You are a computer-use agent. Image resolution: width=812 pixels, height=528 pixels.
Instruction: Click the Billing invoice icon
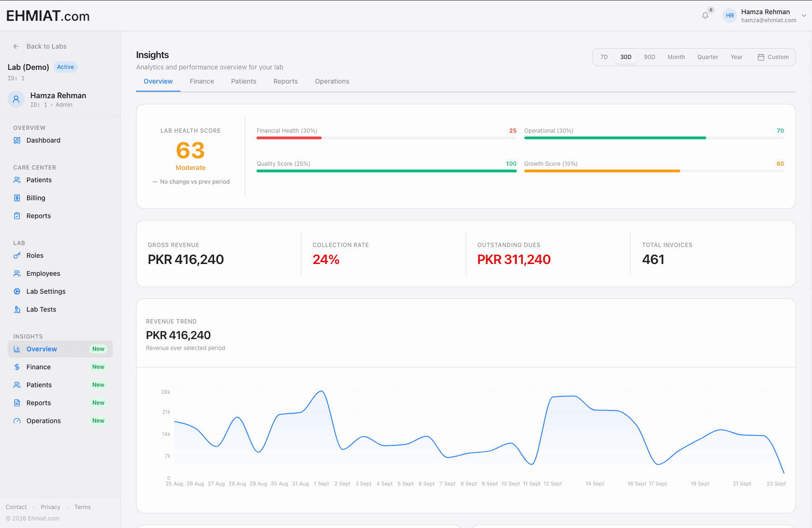tap(17, 198)
